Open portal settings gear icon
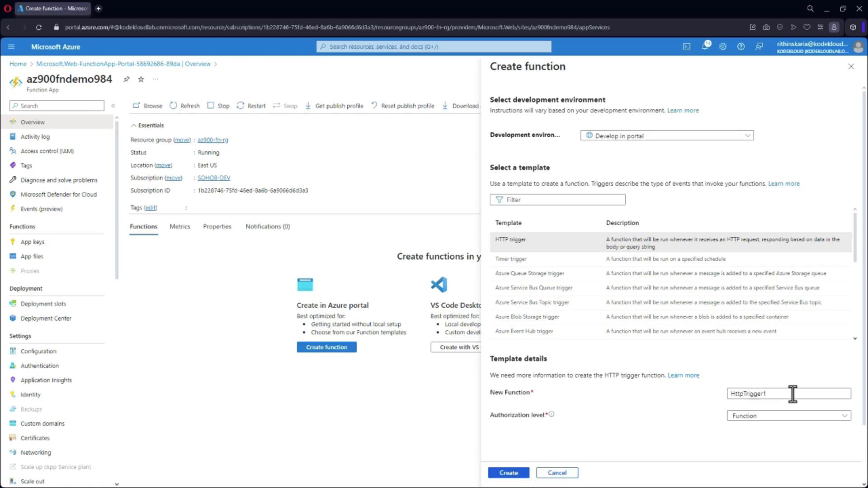868x488 pixels. [722, 47]
